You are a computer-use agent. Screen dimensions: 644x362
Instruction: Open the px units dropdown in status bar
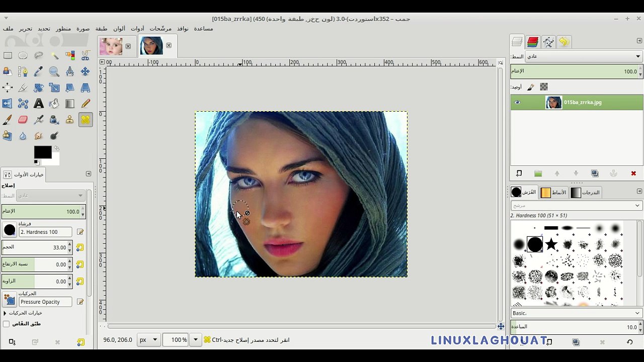pyautogui.click(x=149, y=340)
